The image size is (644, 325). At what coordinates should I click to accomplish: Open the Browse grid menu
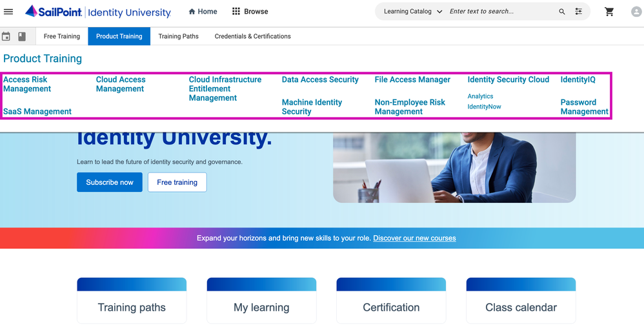pos(250,12)
